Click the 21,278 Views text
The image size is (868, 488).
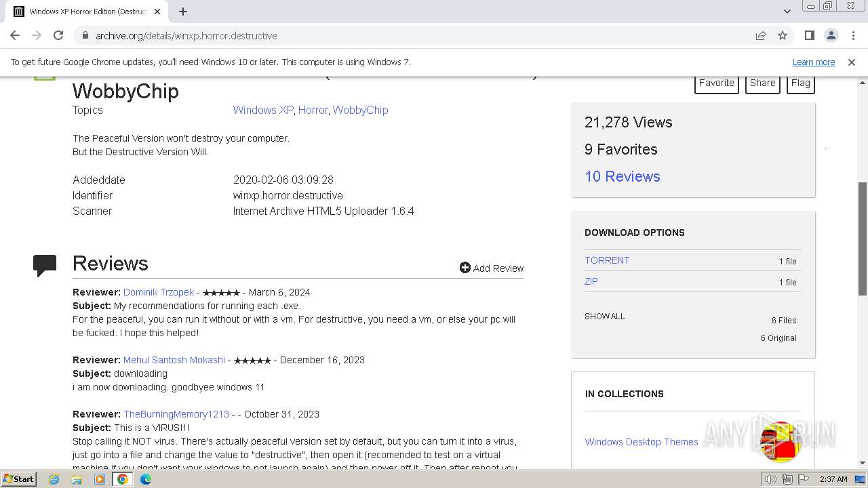coord(629,123)
